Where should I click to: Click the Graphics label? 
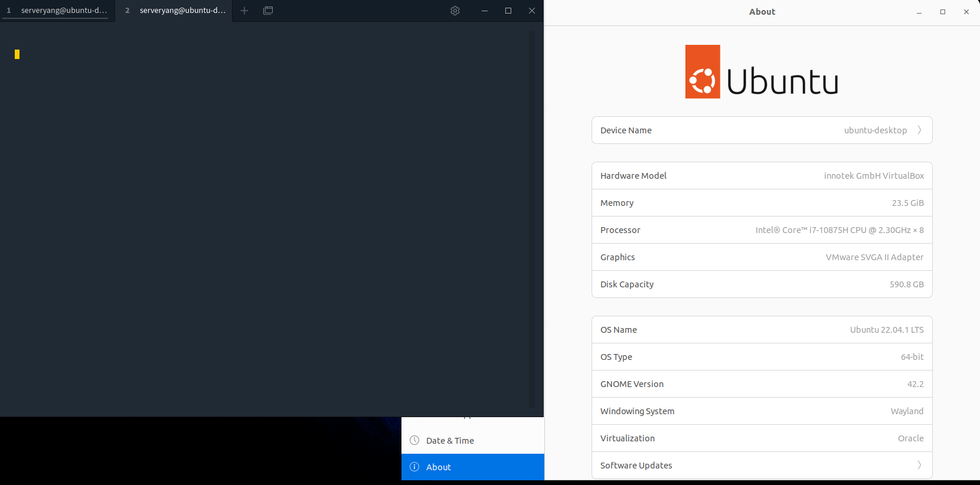(x=618, y=257)
